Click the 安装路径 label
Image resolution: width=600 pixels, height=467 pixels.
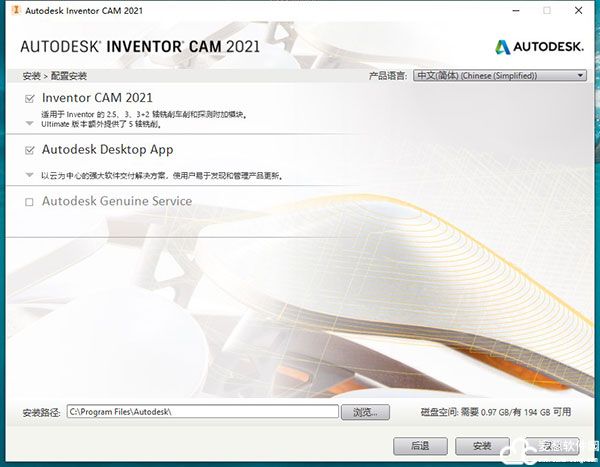(x=41, y=412)
